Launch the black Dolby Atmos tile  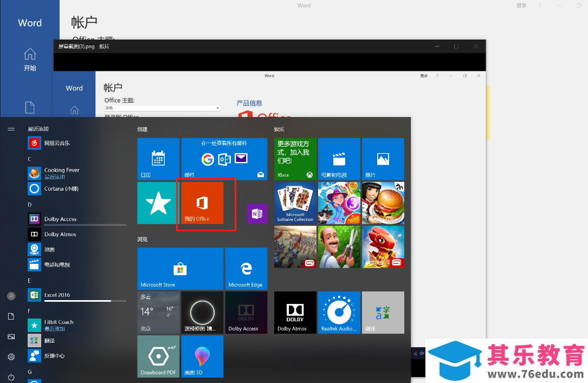tap(295, 313)
